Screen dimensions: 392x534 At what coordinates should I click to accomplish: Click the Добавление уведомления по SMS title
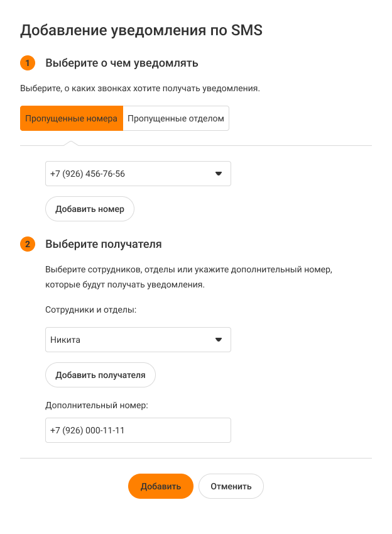coord(141,30)
